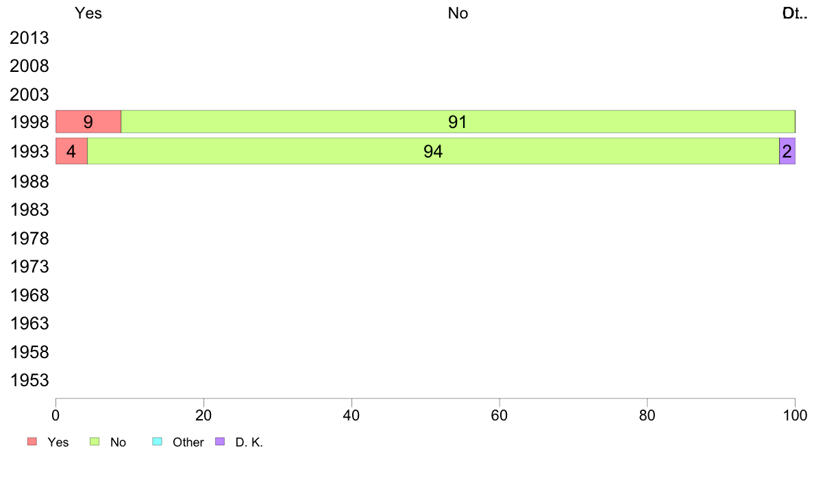
Task: Select the 1993 purple D. K. segment showing 2
Action: 787,151
